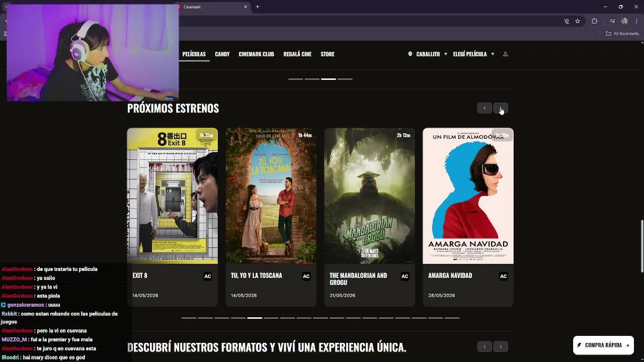
Task: Click chat username Rxbbit
Action: point(10,314)
